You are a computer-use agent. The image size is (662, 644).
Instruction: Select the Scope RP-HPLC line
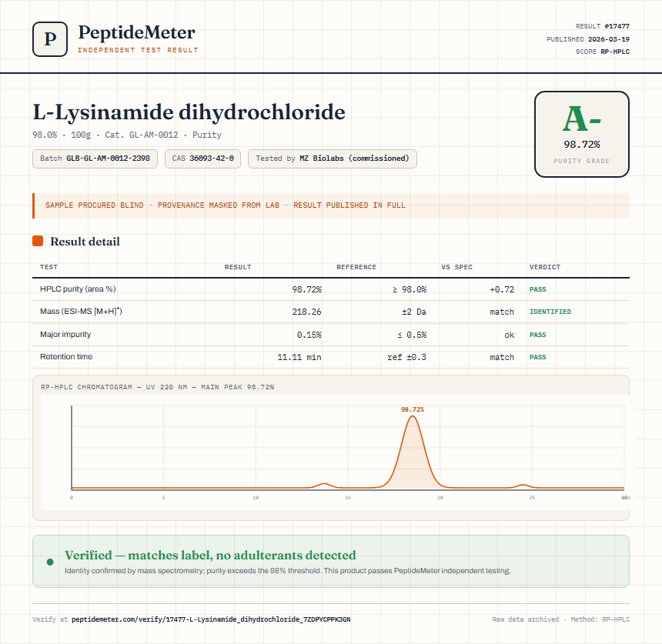coord(602,52)
